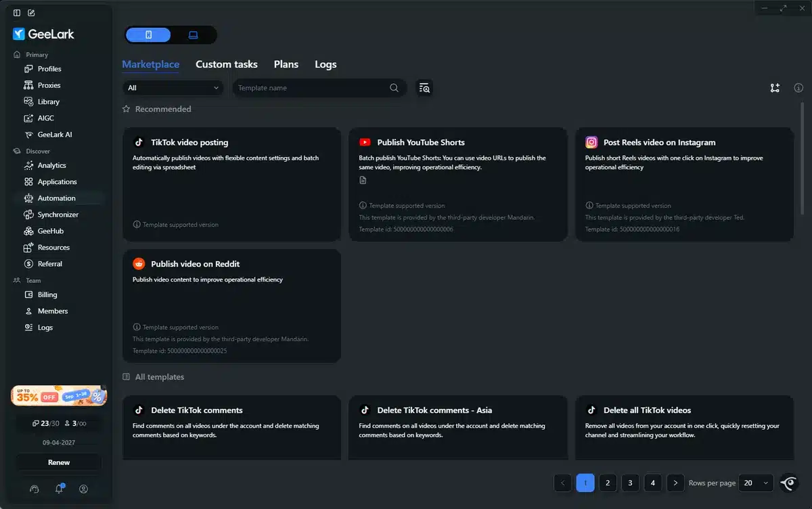Open the document icon in YouTube Shorts card
Screen dimensions: 812x509
pos(363,180)
